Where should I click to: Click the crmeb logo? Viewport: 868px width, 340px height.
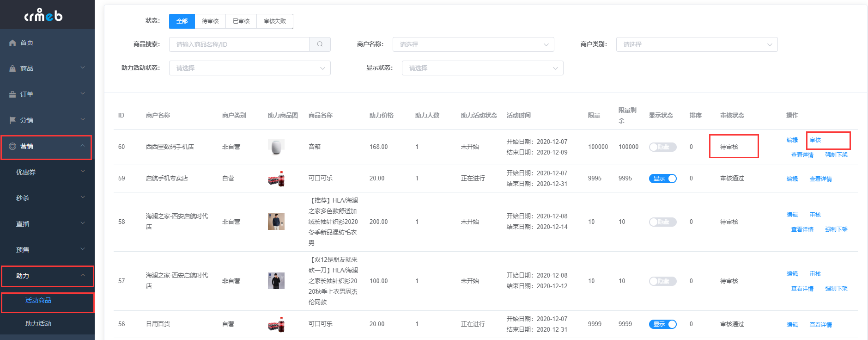pyautogui.click(x=43, y=15)
